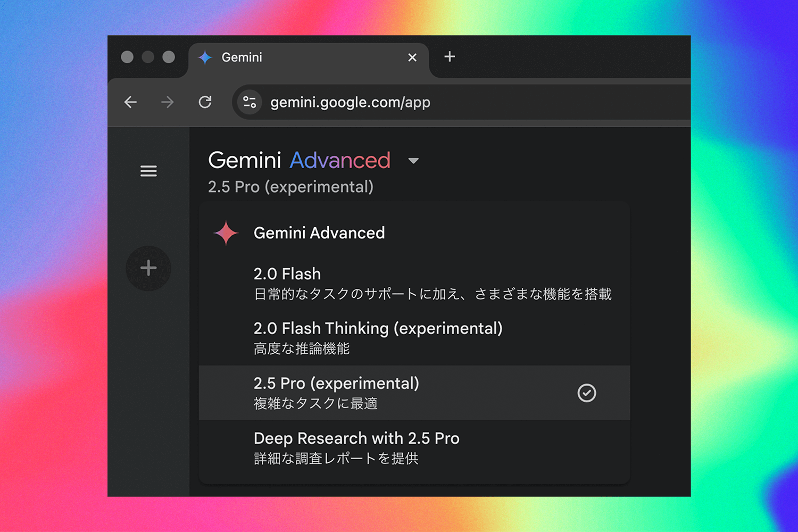
Task: Navigate back with the browser back arrow
Action: (130, 102)
